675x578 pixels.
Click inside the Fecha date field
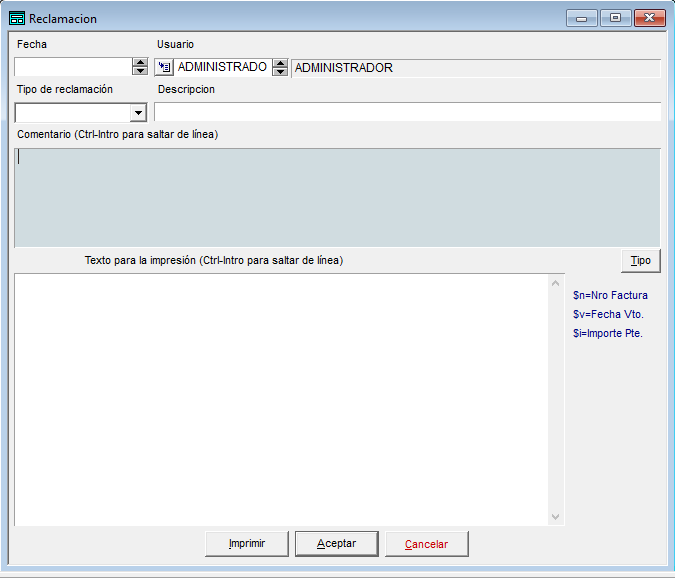pos(74,67)
